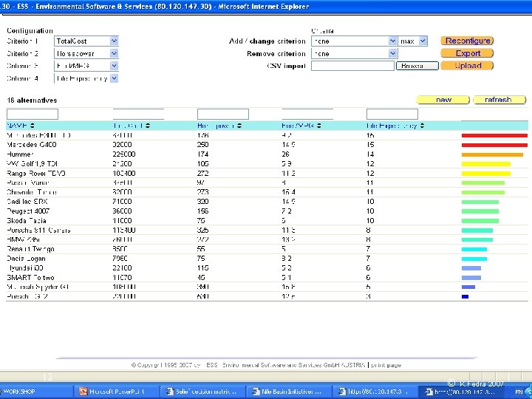This screenshot has height=399, width=532.
Task: Click the orange bar for Hummer
Action: pos(492,154)
